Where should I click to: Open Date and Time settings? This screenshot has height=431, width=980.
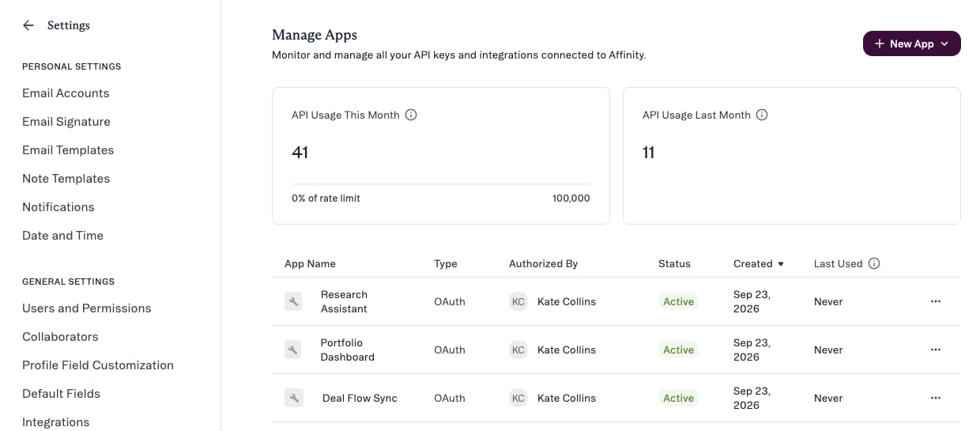click(63, 236)
